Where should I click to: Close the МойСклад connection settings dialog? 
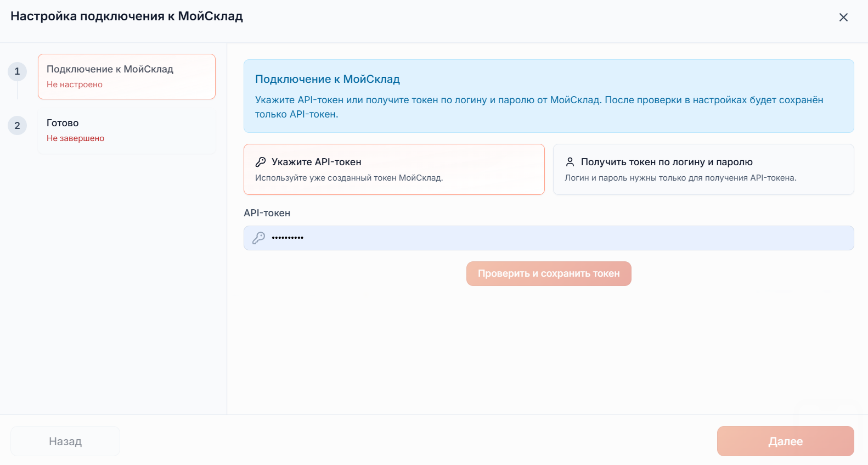[843, 18]
